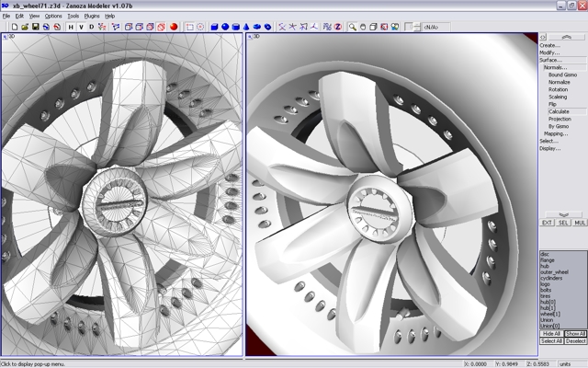Click the blue cone primitive icon
Screen dimensions: 588x368
(x=248, y=27)
